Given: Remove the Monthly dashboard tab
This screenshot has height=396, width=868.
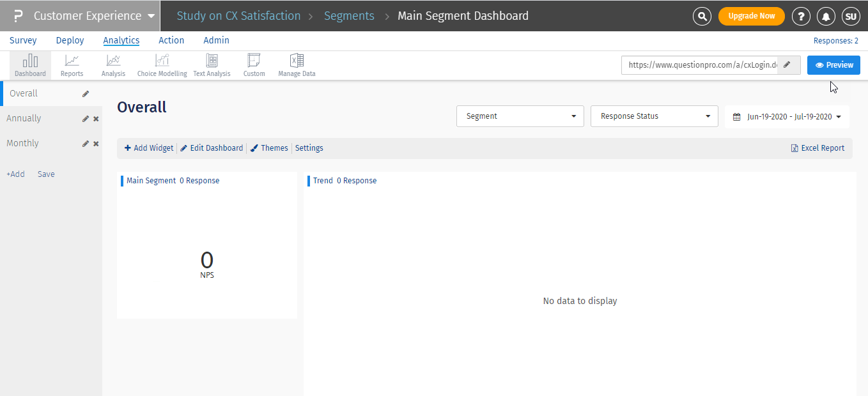Looking at the screenshot, I should [96, 144].
